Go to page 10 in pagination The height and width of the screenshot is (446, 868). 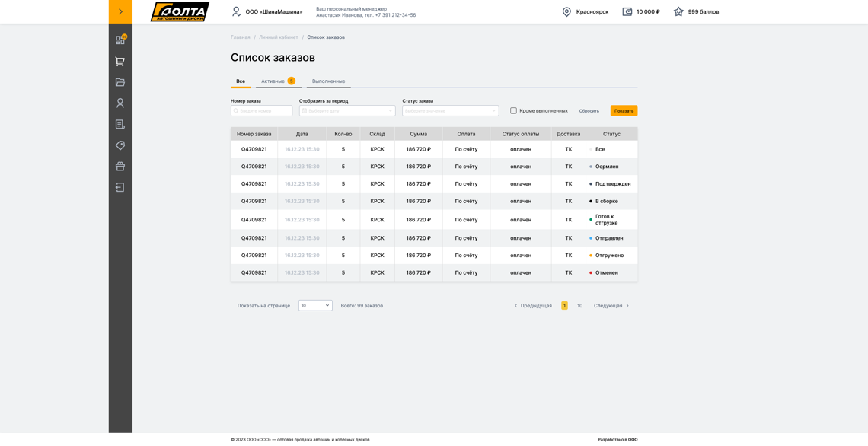pos(579,305)
